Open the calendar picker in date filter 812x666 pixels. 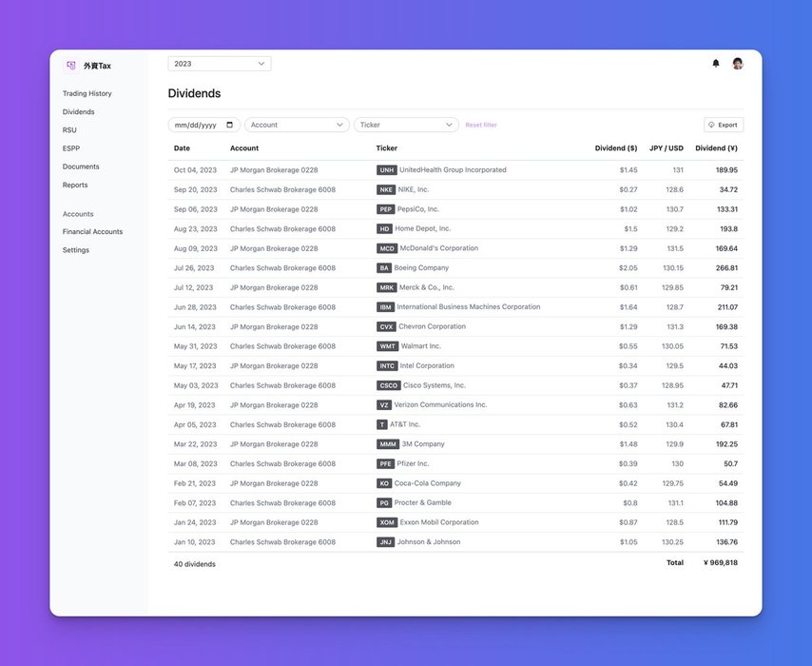229,125
